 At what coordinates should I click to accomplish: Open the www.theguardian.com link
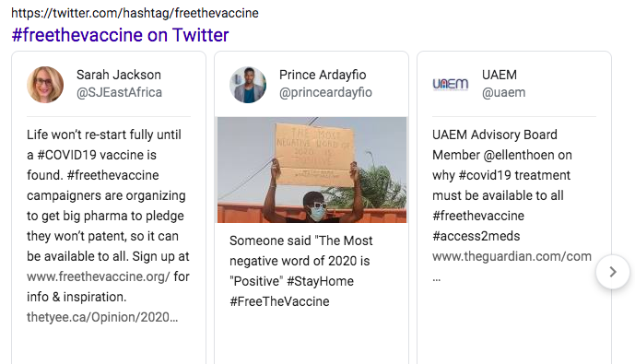point(512,256)
